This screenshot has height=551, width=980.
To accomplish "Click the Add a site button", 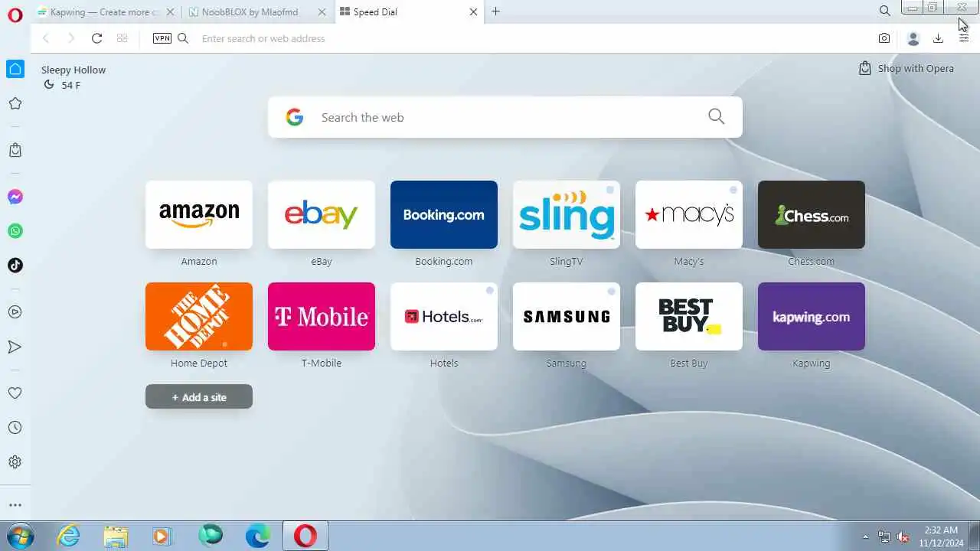I will (x=199, y=396).
